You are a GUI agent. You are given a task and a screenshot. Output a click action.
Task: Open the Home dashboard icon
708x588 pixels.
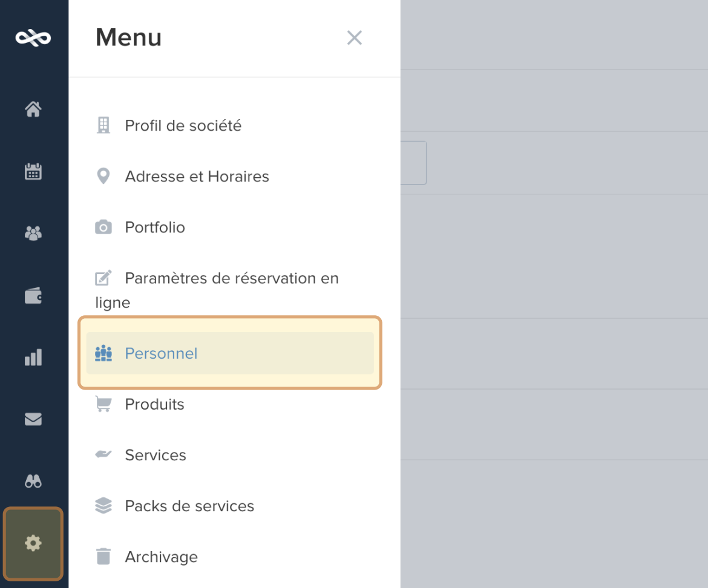click(x=33, y=109)
